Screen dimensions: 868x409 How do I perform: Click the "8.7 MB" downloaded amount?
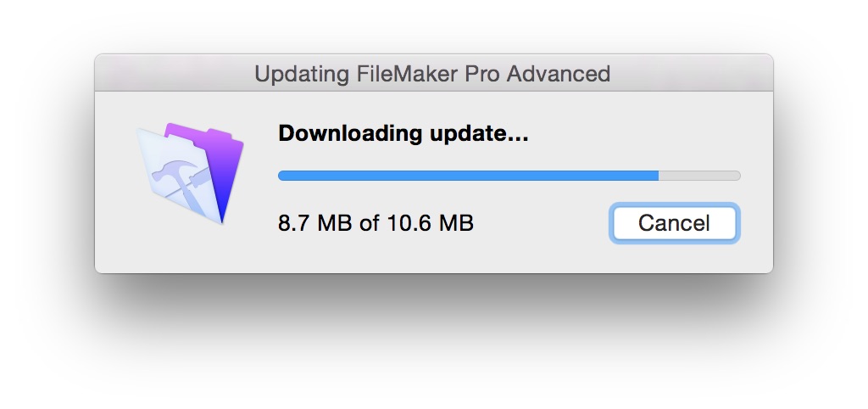pyautogui.click(x=314, y=223)
